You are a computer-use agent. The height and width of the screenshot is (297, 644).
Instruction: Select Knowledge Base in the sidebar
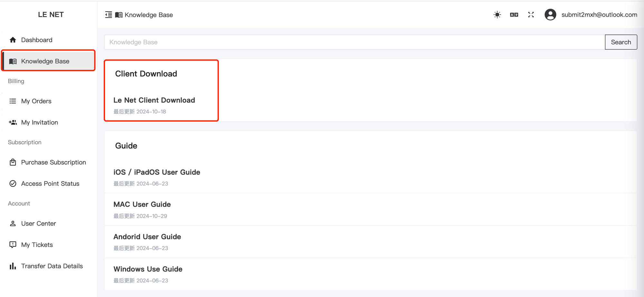(x=45, y=61)
